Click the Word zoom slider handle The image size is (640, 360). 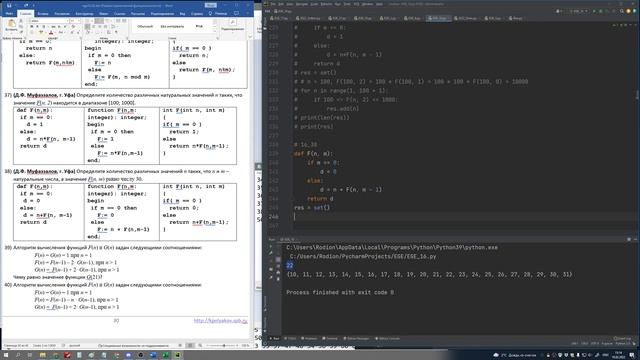tap(224, 346)
